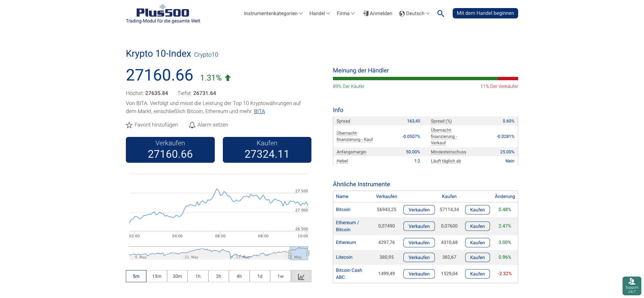Expand the Handel dropdown menu
This screenshot has width=644, height=298.
319,13
